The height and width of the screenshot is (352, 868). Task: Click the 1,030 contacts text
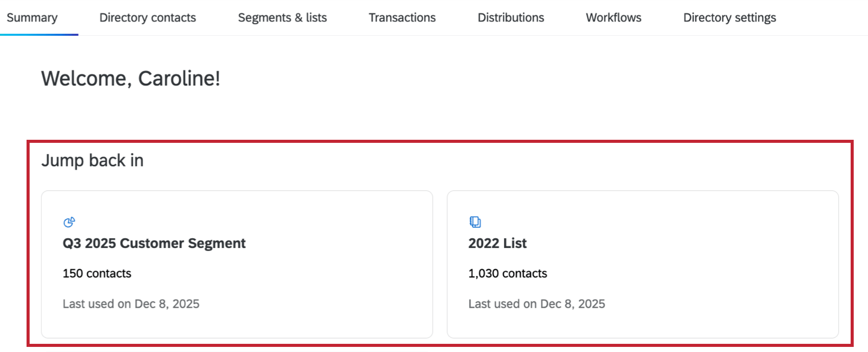pyautogui.click(x=508, y=273)
